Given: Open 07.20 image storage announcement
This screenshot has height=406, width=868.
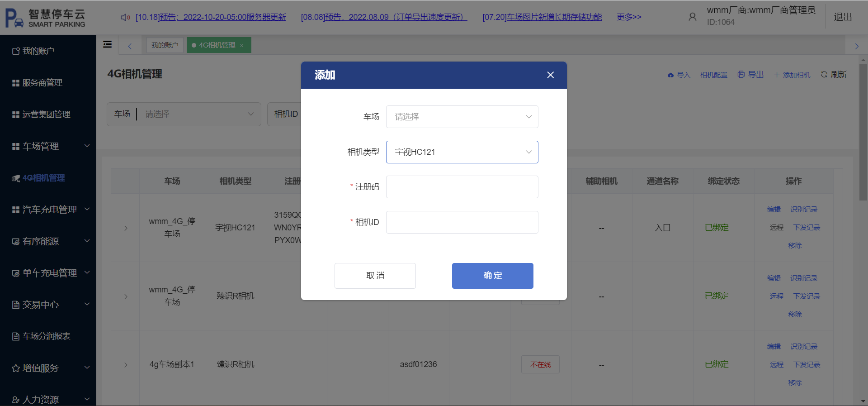Looking at the screenshot, I should [542, 17].
